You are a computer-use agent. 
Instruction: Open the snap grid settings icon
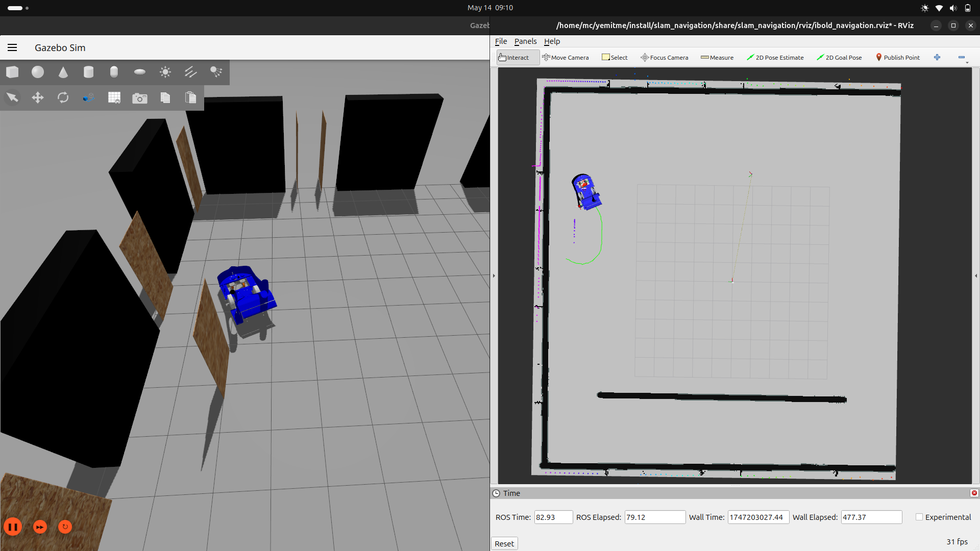(114, 98)
